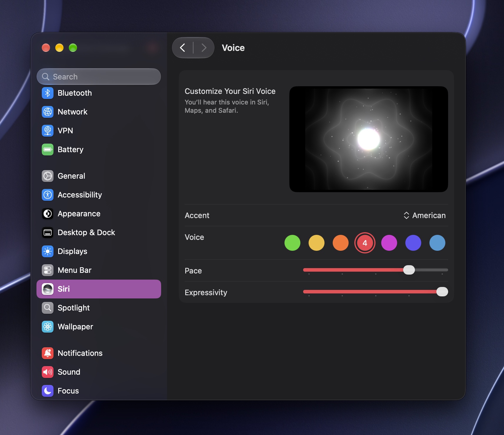The width and height of the screenshot is (504, 435).
Task: Select the green voice swatch
Action: pos(292,243)
